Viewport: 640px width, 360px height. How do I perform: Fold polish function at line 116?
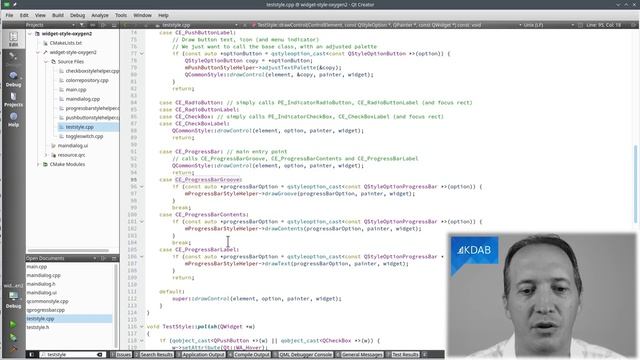point(142,327)
